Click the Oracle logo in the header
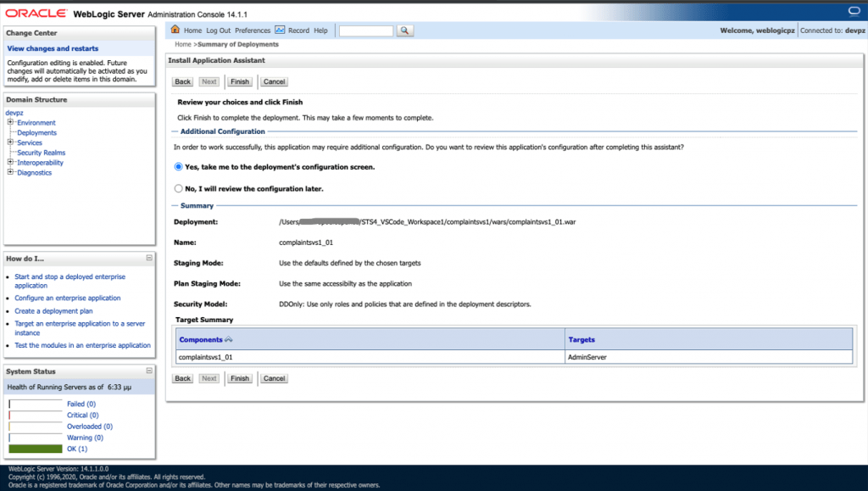Image resolution: width=868 pixels, height=491 pixels. (36, 14)
